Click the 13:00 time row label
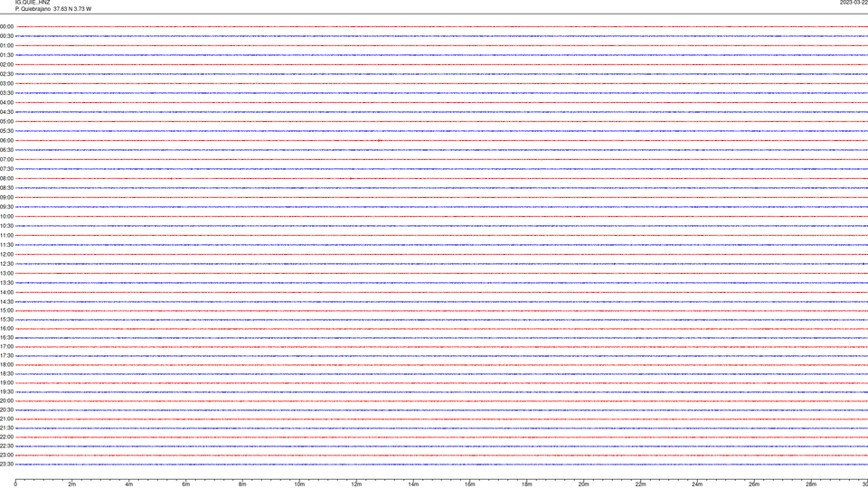Image resolution: width=868 pixels, height=488 pixels. (x=6, y=273)
